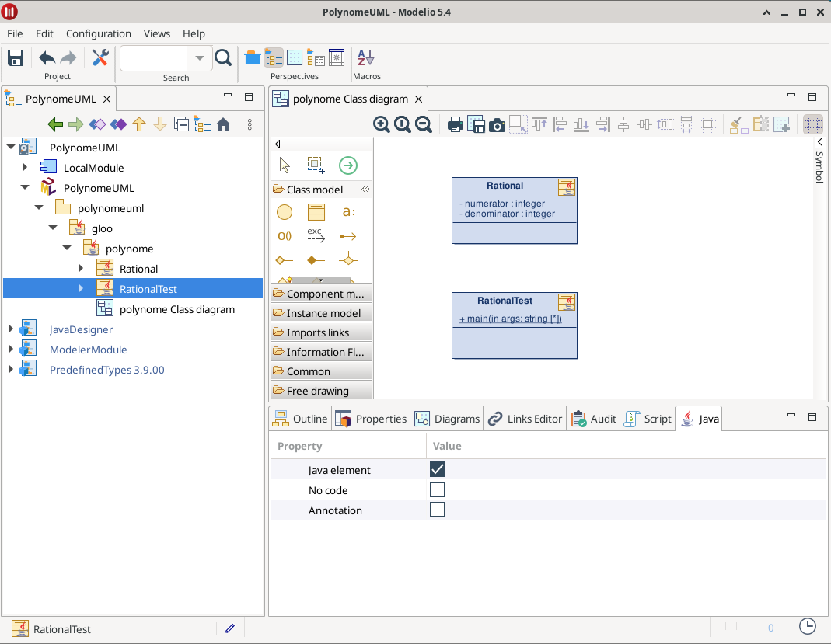Open the search field dropdown arrow
Image resolution: width=831 pixels, height=644 pixels.
(x=200, y=57)
